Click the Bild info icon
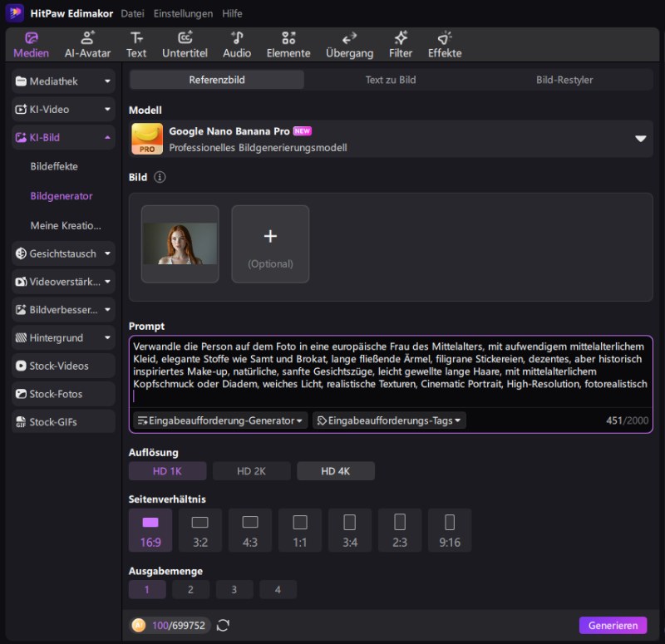The height and width of the screenshot is (644, 665). [160, 177]
